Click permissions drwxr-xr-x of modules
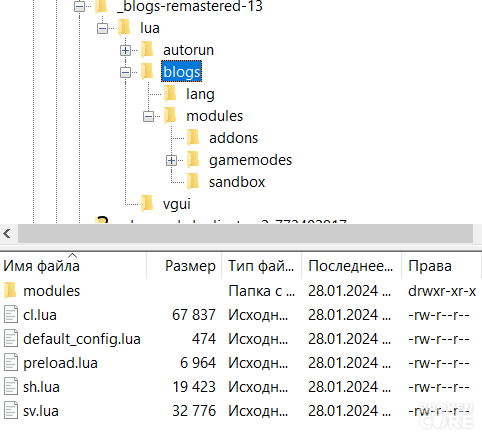 (x=442, y=291)
